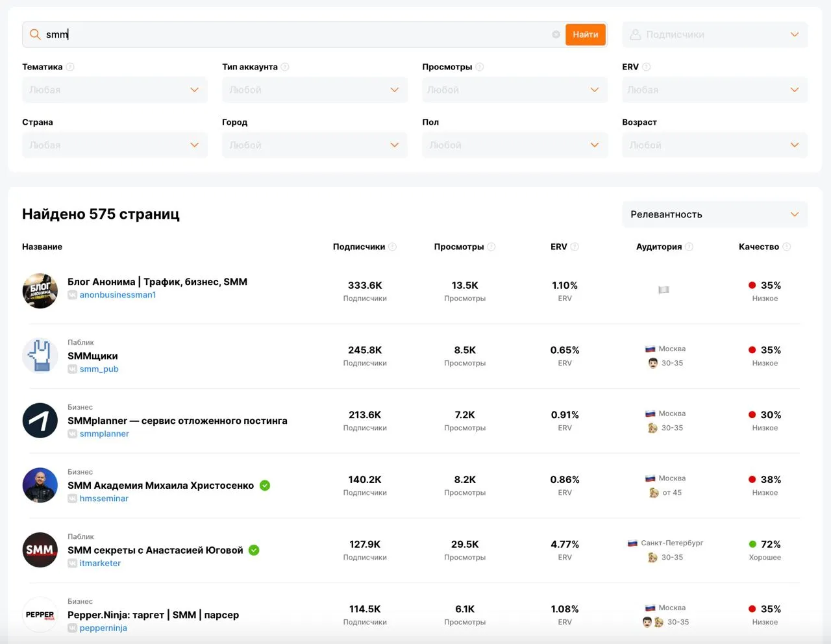This screenshot has width=831, height=644.
Task: Click the red quality dot in SMMplanner row
Action: (x=752, y=415)
